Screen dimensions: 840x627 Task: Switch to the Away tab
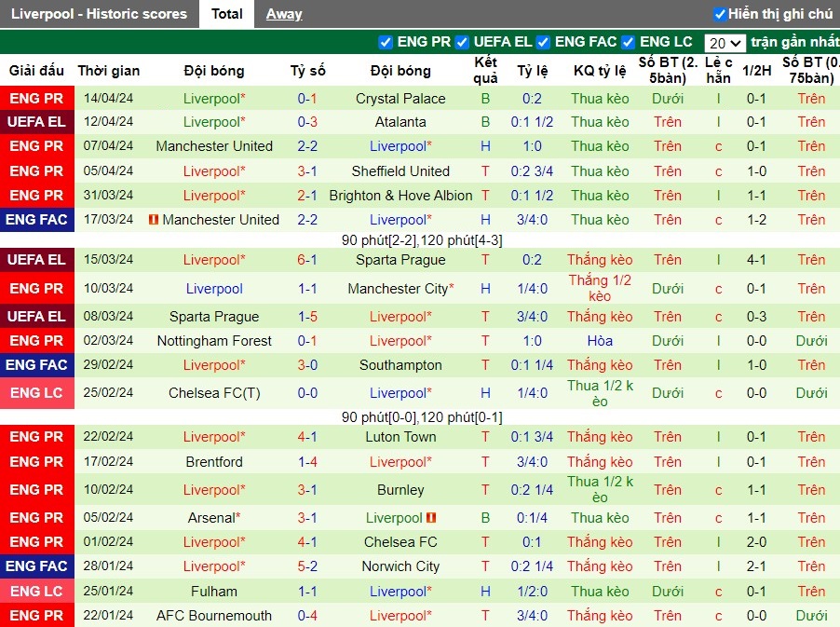click(x=284, y=14)
